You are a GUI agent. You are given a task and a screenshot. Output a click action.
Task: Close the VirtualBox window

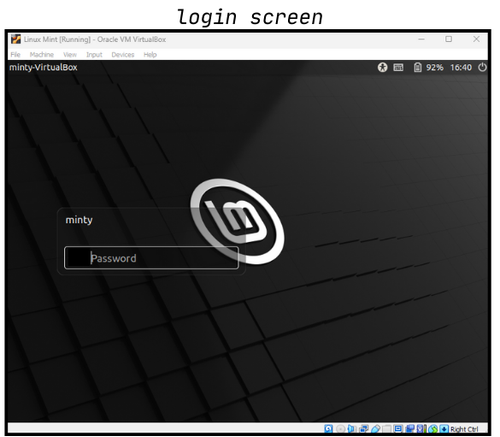[477, 39]
